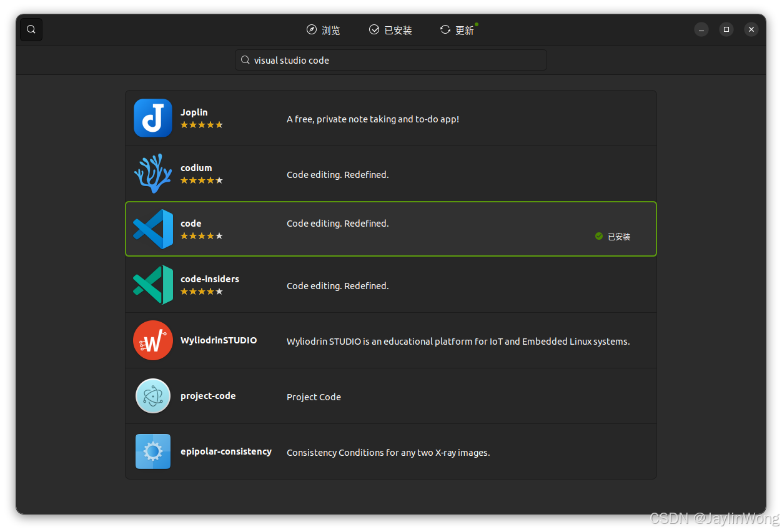Click the magnifier icon in search field

[245, 60]
